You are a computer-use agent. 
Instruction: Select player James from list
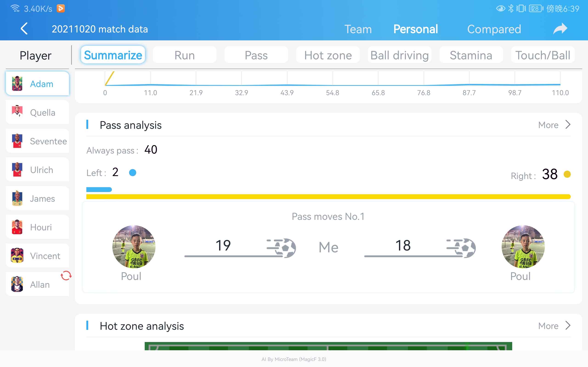(38, 198)
